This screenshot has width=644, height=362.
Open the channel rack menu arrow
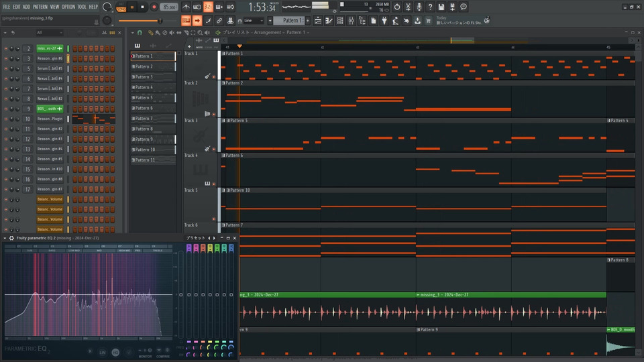click(5, 32)
